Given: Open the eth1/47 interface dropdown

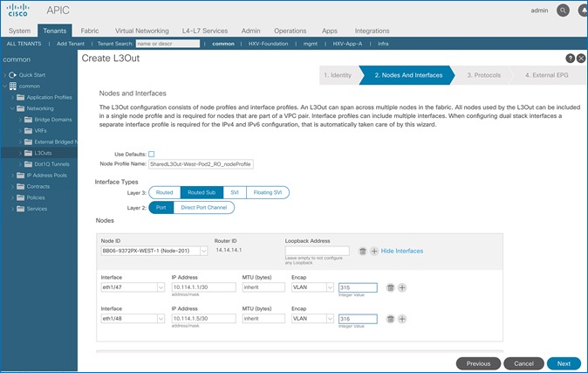Looking at the screenshot, I should click(161, 287).
